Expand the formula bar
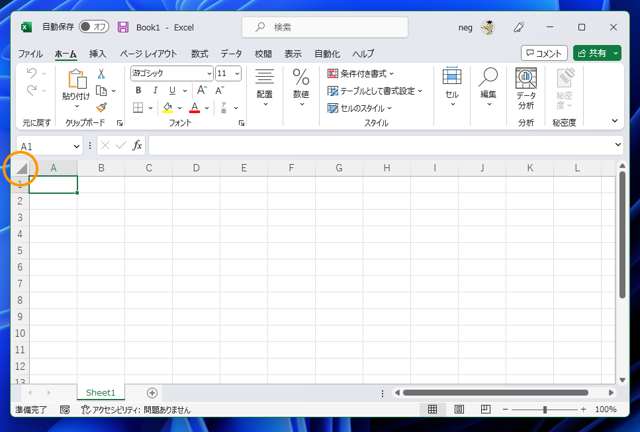Viewport: 640px width, 432px height. (x=618, y=145)
